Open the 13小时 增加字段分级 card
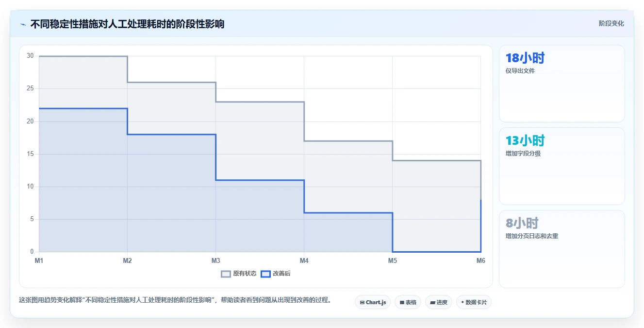The image size is (644, 328). (561, 166)
